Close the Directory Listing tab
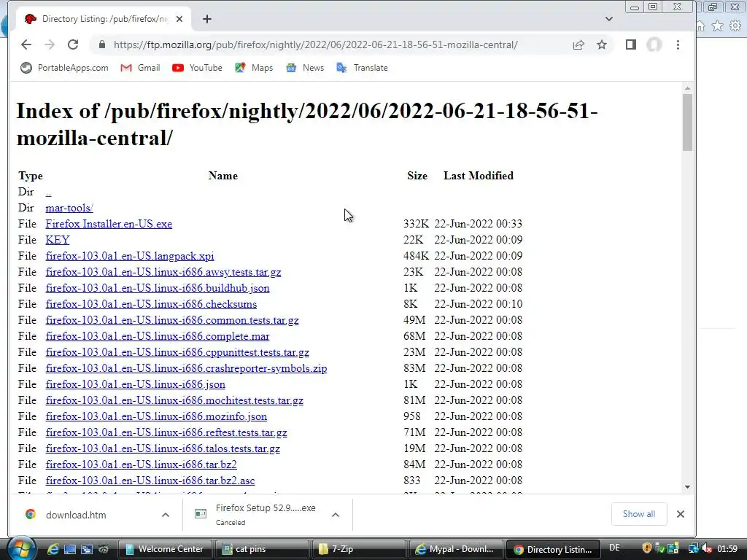The image size is (747, 560). tap(179, 19)
